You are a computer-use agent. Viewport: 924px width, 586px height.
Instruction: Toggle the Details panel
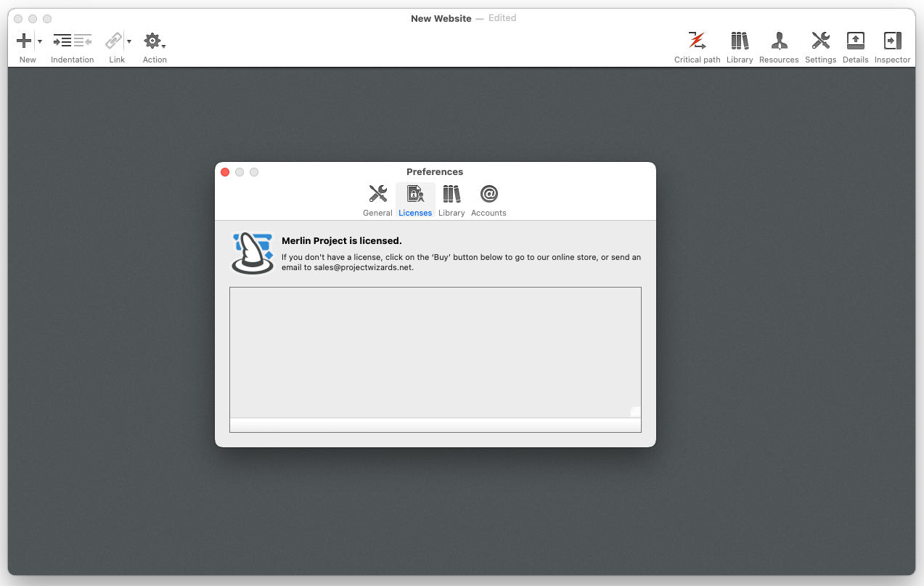855,41
